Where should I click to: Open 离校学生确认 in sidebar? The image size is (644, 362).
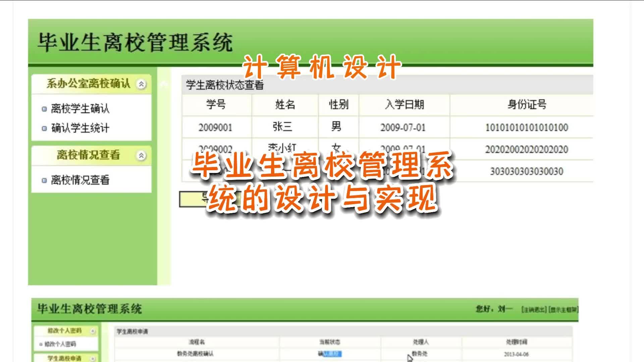pyautogui.click(x=80, y=109)
